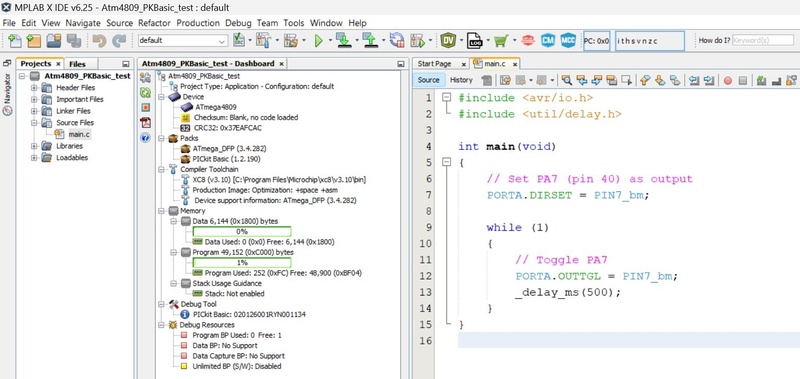Open the Production menu
Viewport: 800px width, 379px height.
(198, 23)
